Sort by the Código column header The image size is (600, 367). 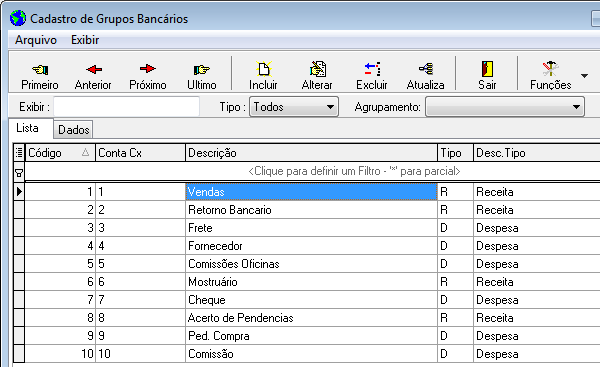coord(60,153)
